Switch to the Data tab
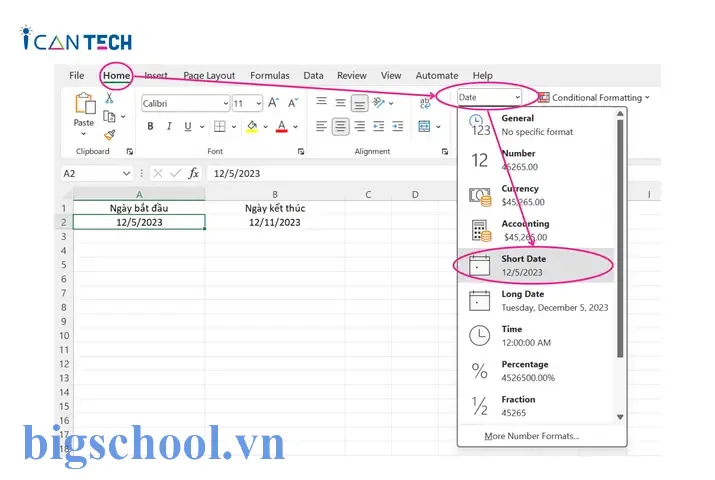Viewport: 715px width, 480px height. [313, 75]
